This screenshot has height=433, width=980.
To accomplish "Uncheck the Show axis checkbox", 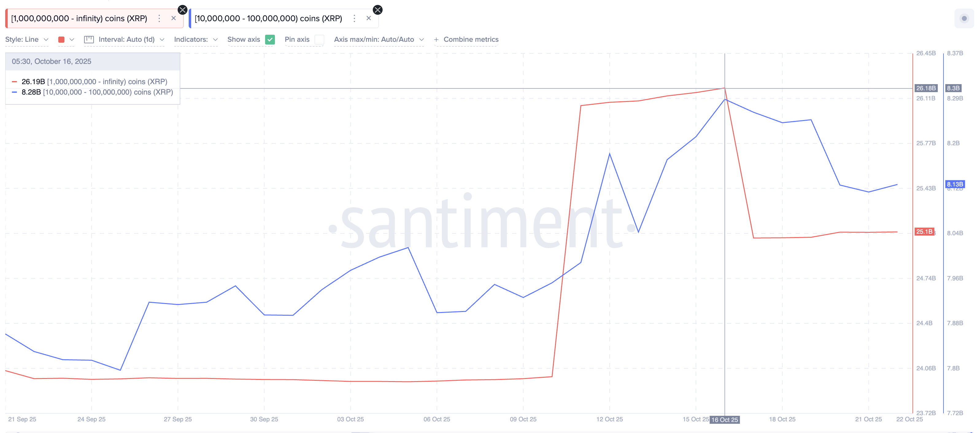I will pyautogui.click(x=270, y=40).
